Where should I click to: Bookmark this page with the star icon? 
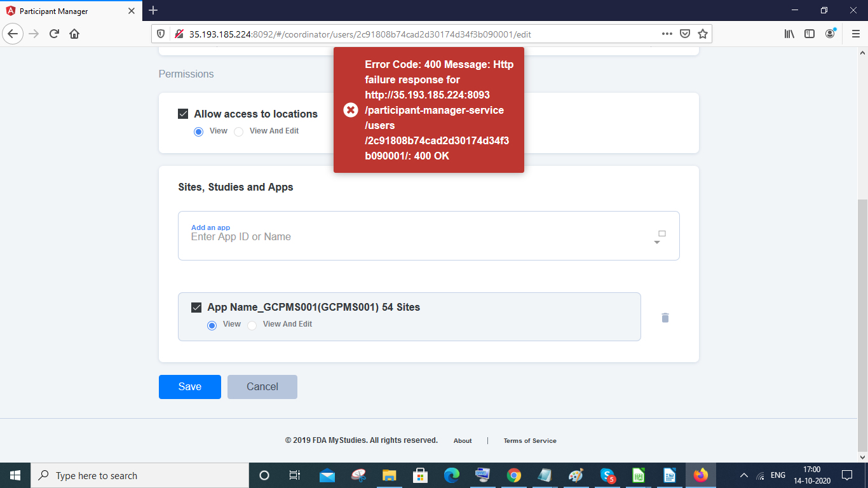[703, 33]
